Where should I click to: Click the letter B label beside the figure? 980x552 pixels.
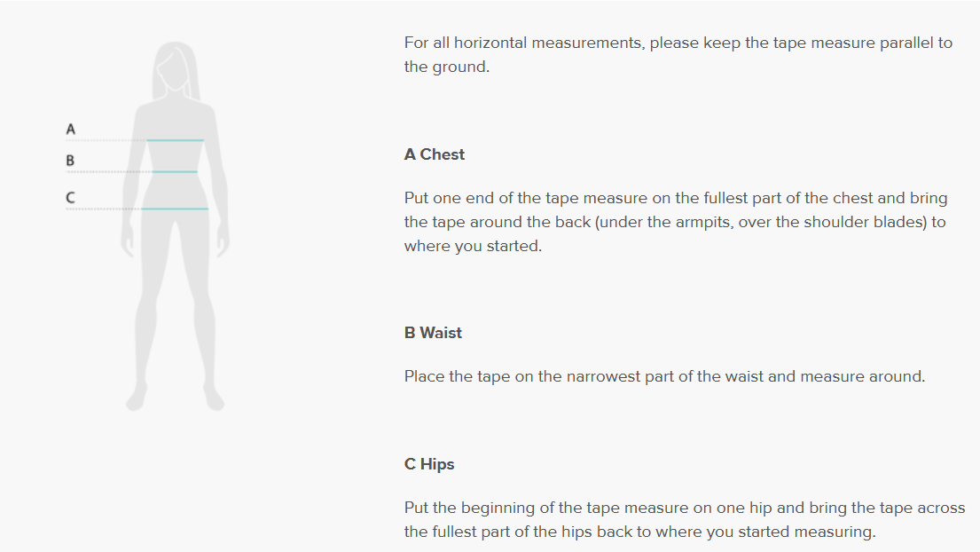pos(70,161)
